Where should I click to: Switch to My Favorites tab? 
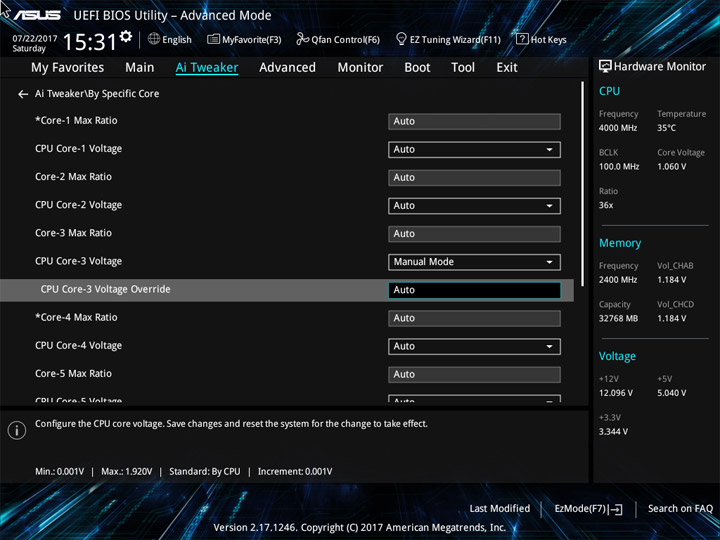(68, 68)
